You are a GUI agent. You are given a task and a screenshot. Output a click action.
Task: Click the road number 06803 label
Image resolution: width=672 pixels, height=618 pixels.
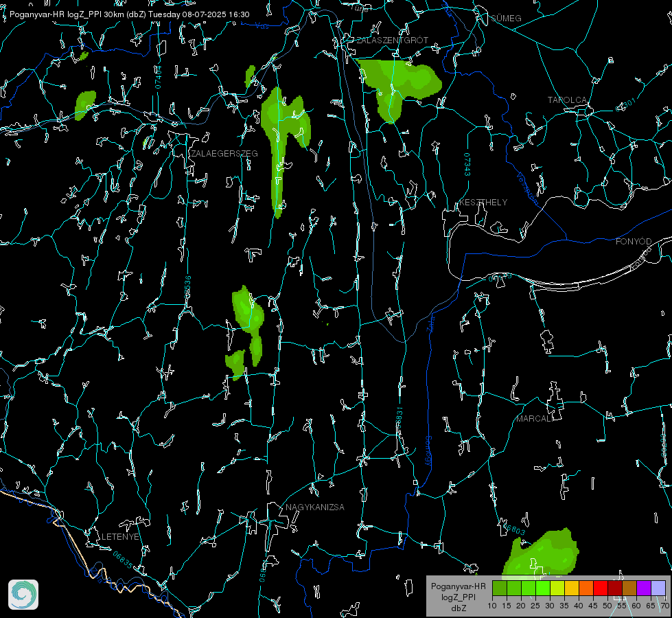tap(515, 529)
